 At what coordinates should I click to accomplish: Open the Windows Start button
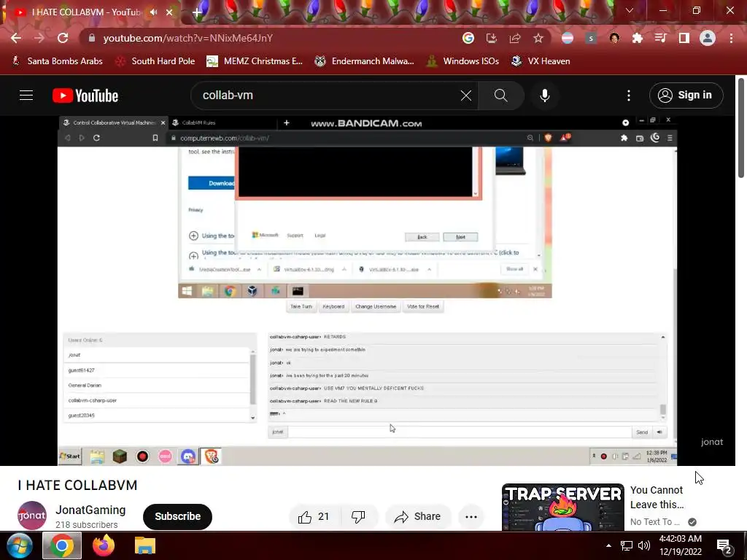tap(19, 545)
